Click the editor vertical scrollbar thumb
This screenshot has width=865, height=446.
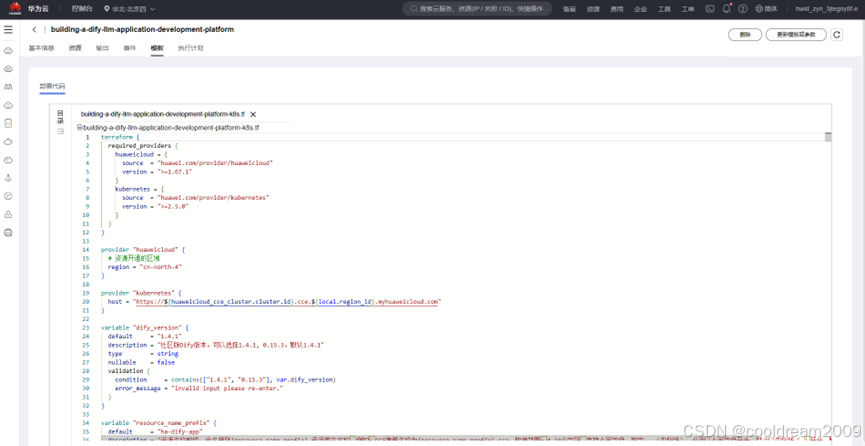(828, 137)
